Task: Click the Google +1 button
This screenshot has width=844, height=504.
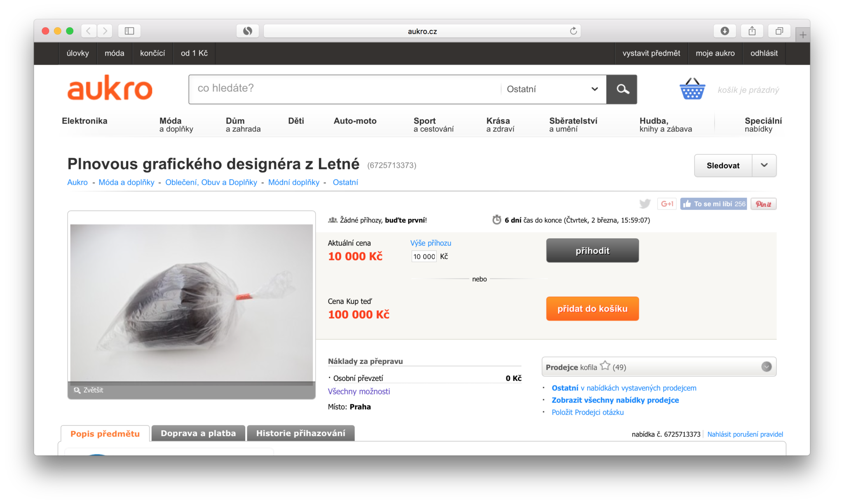Action: pyautogui.click(x=666, y=204)
